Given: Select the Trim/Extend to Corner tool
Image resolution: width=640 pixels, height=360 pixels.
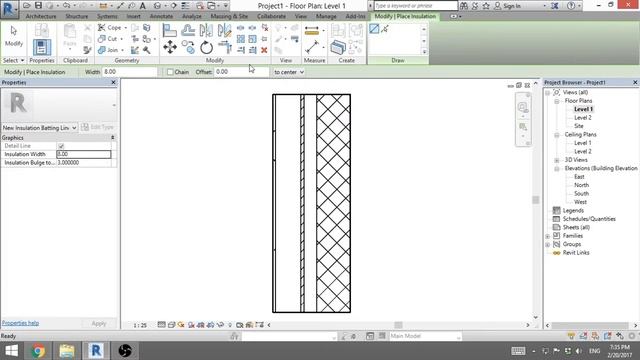Looking at the screenshot, I should [224, 47].
